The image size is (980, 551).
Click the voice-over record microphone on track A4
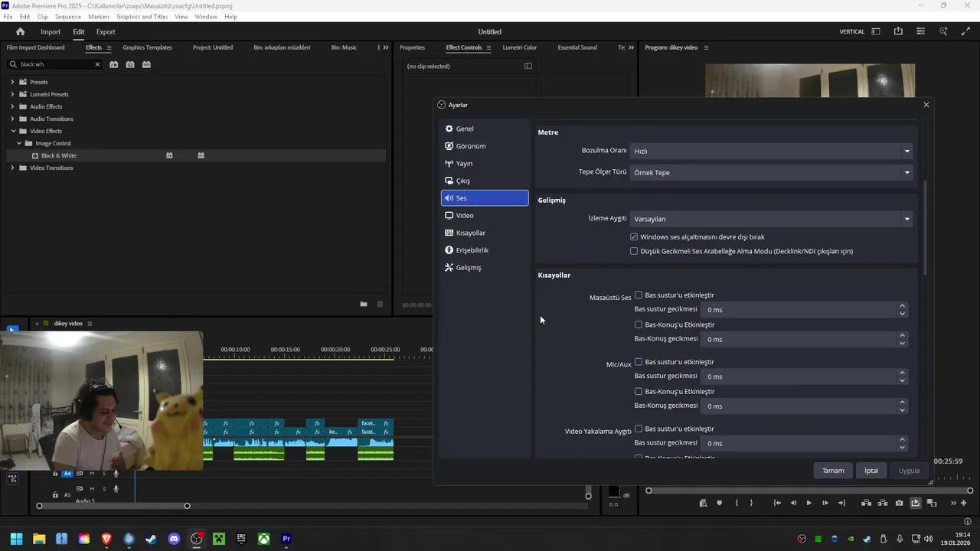[x=116, y=473]
